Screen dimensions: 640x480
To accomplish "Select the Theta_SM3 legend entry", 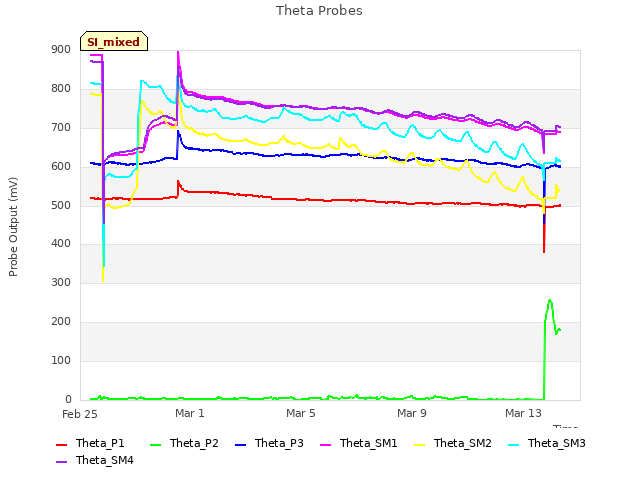I will pos(547,443).
